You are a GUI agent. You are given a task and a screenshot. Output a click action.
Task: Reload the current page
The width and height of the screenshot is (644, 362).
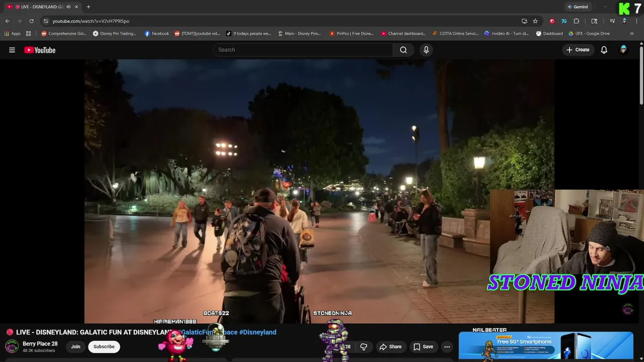[x=31, y=21]
